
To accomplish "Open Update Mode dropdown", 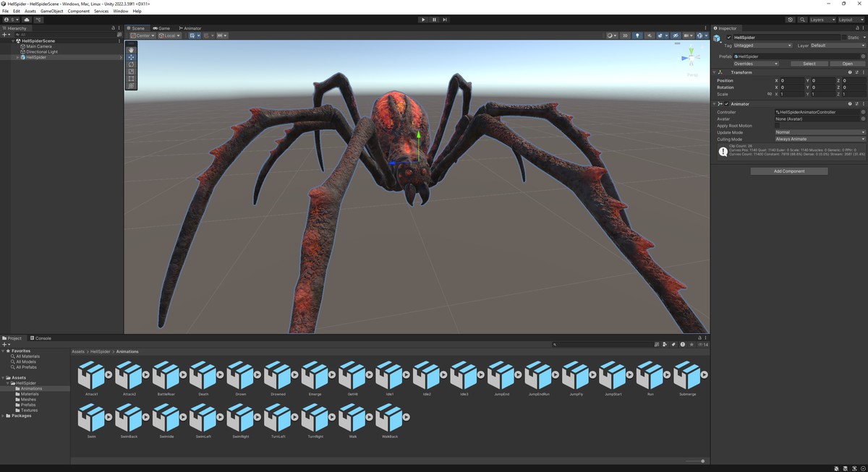I will pos(820,132).
